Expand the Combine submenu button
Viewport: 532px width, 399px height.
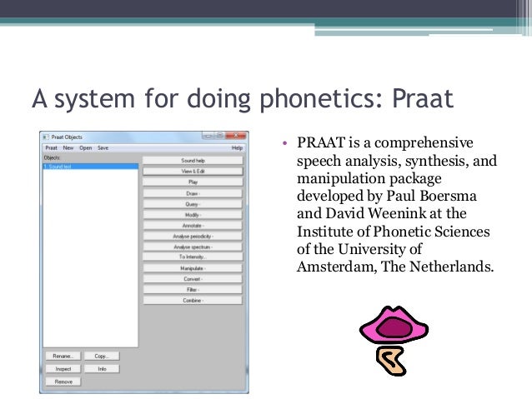click(x=193, y=301)
